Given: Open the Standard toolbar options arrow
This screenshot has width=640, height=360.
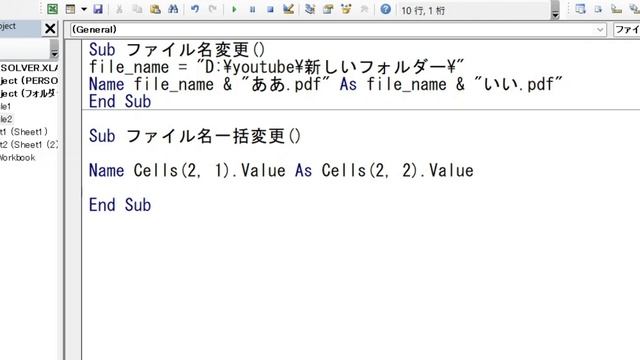Looking at the screenshot, I should [555, 10].
